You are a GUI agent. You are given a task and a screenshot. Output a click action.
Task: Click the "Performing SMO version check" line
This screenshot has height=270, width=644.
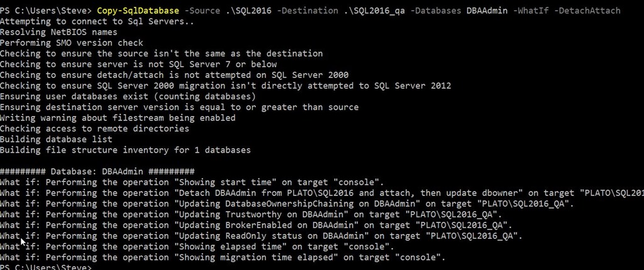coord(71,43)
